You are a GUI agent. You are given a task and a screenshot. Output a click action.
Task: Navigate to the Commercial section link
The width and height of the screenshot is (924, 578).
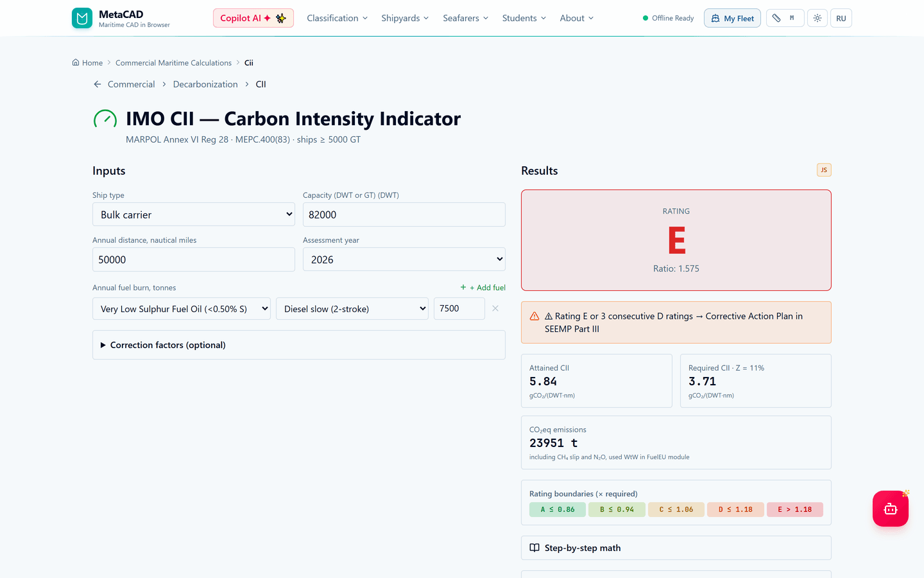[131, 84]
